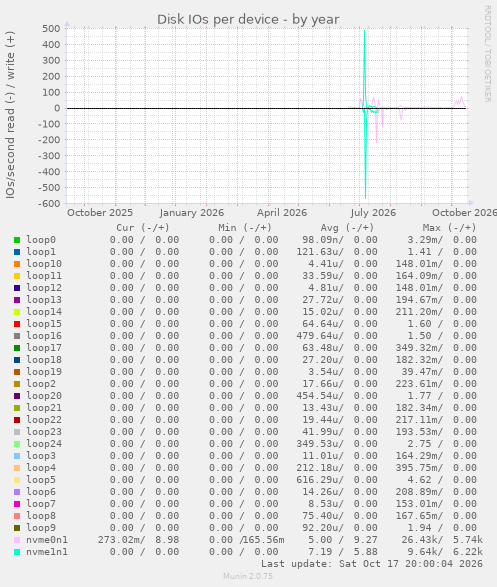Select the 'loop12' legend label

pyautogui.click(x=44, y=288)
